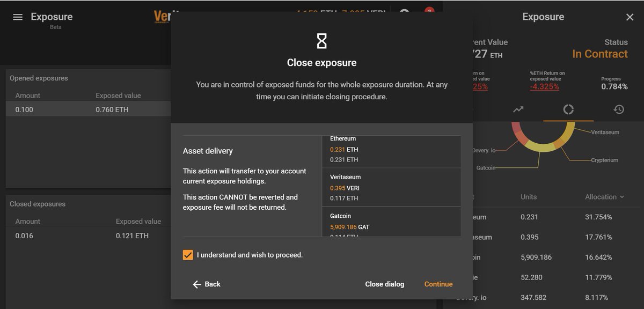Viewport: 644px width, 309px height.
Task: Click the Close dialog button
Action: pos(385,284)
